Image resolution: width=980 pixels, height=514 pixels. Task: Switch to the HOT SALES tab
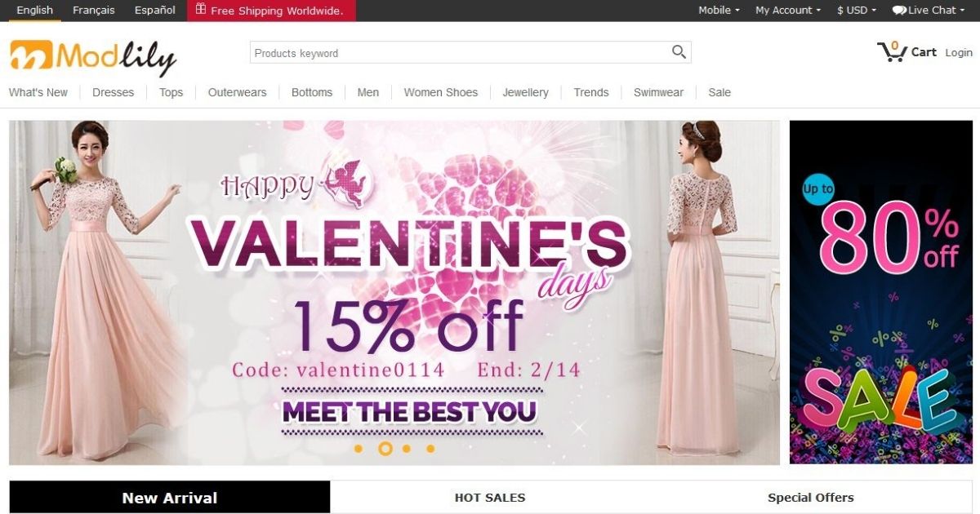tap(490, 497)
